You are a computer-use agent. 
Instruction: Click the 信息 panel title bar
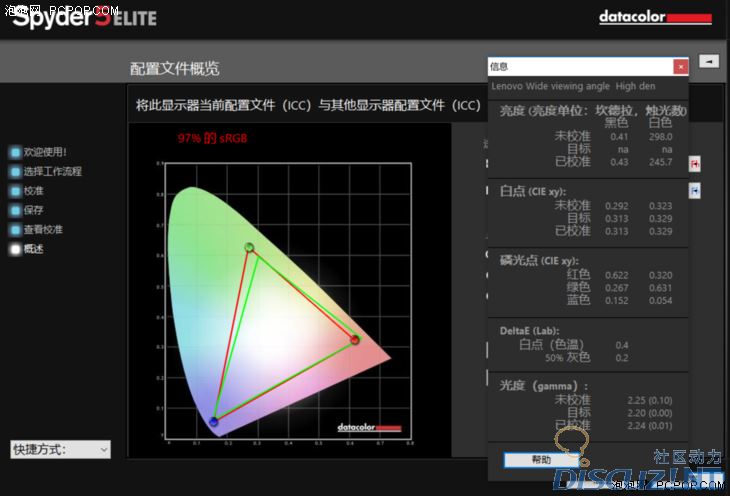click(x=580, y=67)
